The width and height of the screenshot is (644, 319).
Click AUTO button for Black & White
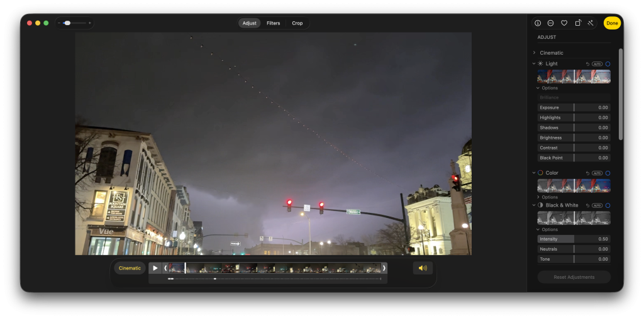(x=597, y=205)
